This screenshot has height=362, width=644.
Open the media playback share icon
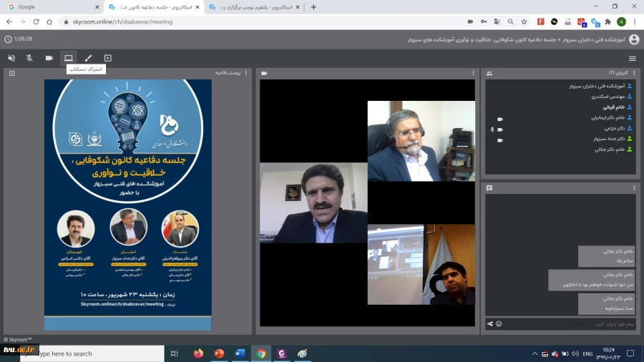click(108, 58)
